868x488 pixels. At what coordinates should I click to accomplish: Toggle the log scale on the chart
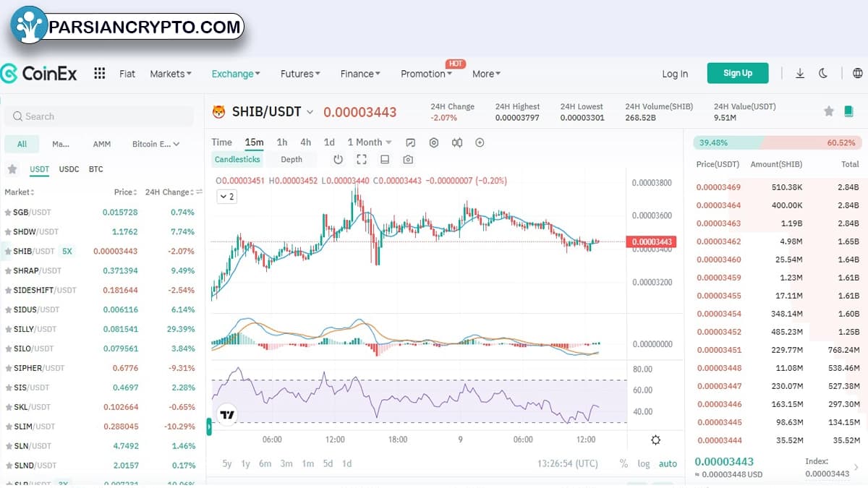click(644, 463)
